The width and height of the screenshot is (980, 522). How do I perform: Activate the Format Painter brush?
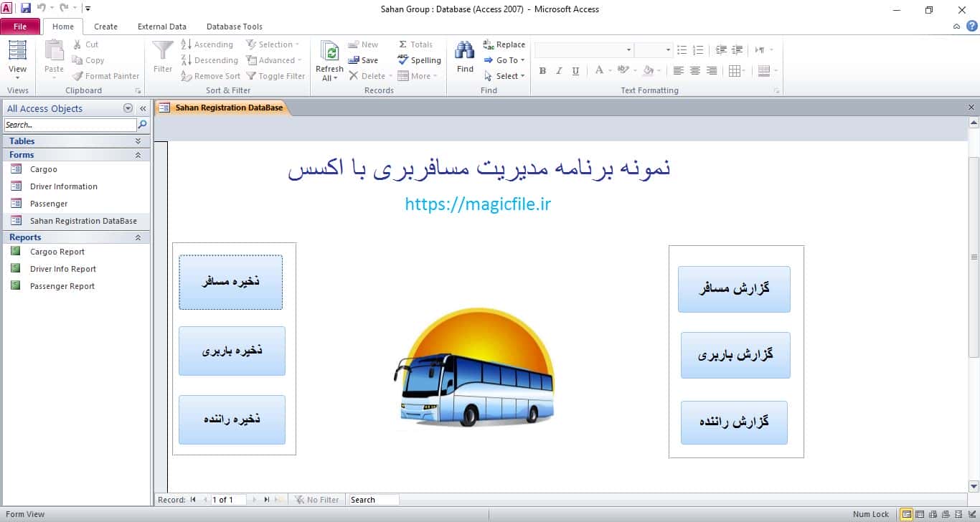click(x=106, y=76)
